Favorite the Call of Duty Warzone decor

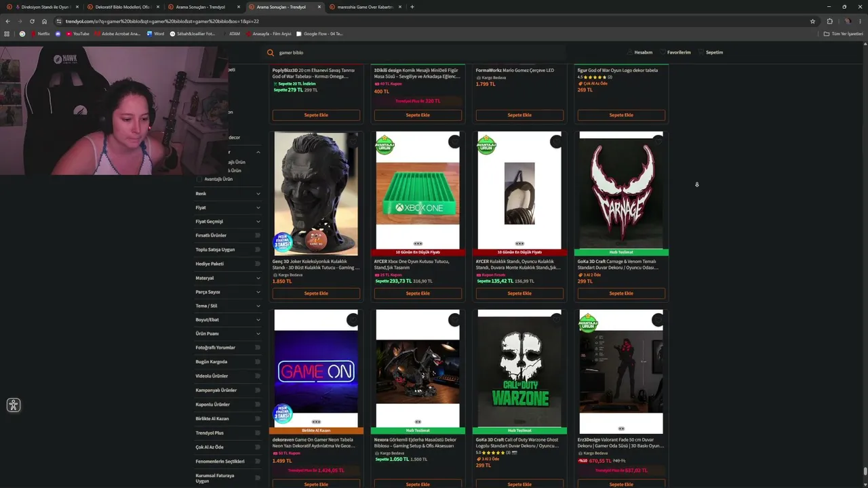click(x=556, y=320)
